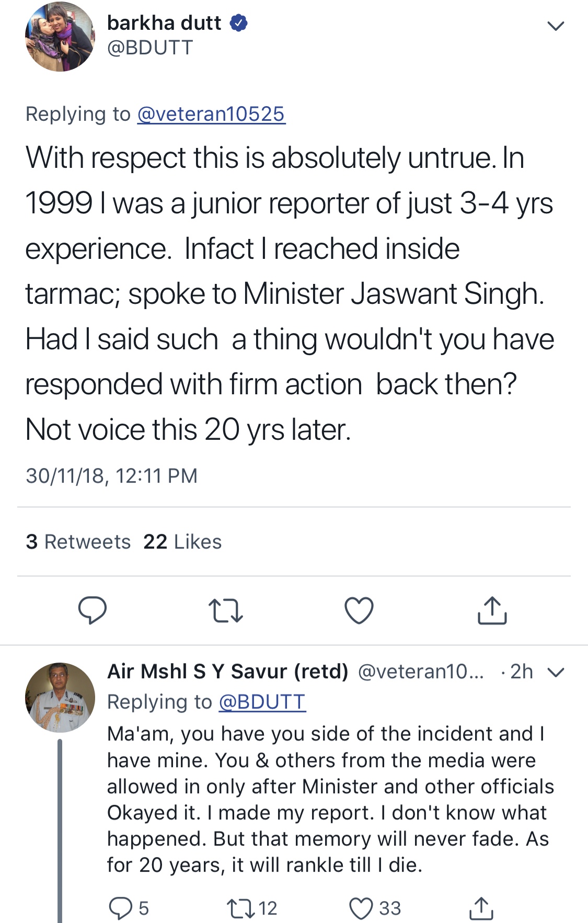The image size is (588, 923).
Task: Retweet barkha dutt's main tweet
Action: pos(225,610)
